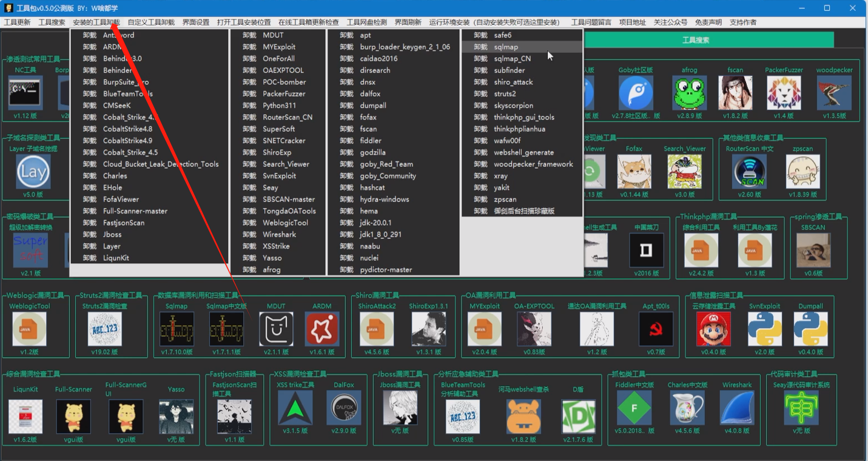The height and width of the screenshot is (461, 868).
Task: Select 卸载 xray menu entry
Action: click(x=522, y=176)
